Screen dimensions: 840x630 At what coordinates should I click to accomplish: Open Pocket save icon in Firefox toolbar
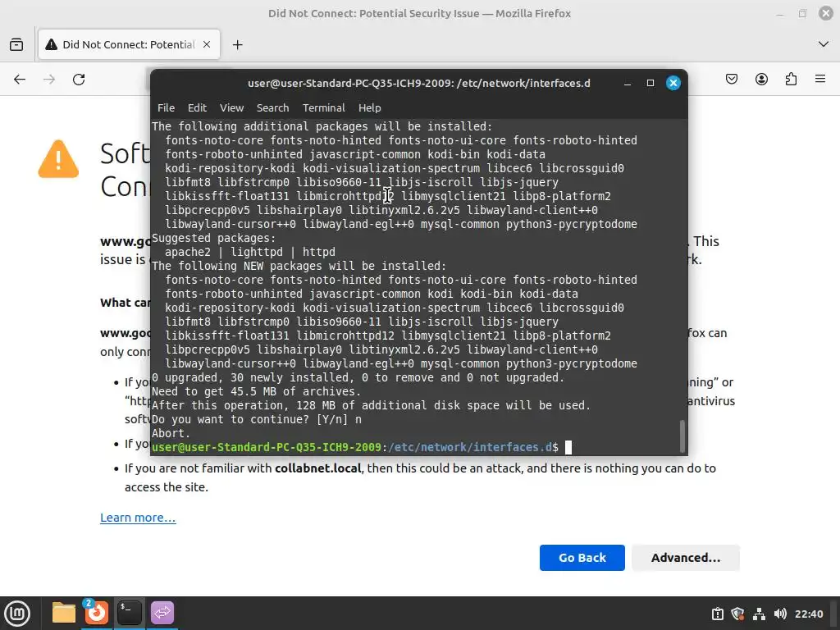pyautogui.click(x=731, y=80)
